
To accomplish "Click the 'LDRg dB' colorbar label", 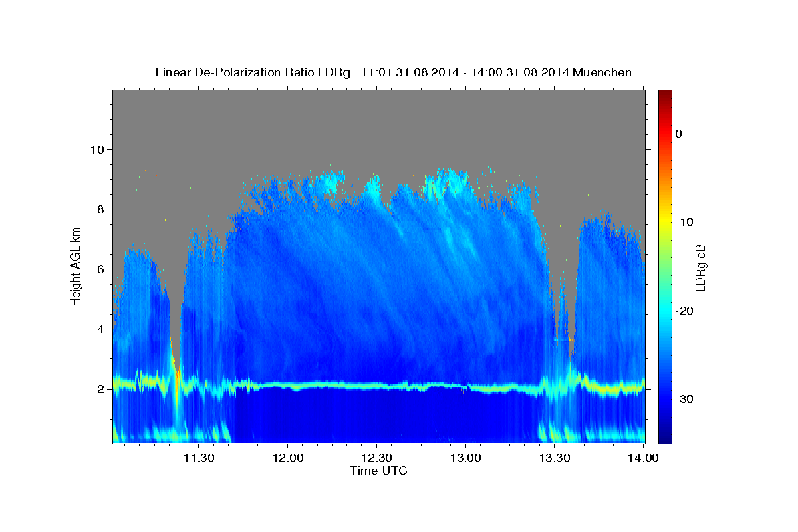I will (700, 267).
